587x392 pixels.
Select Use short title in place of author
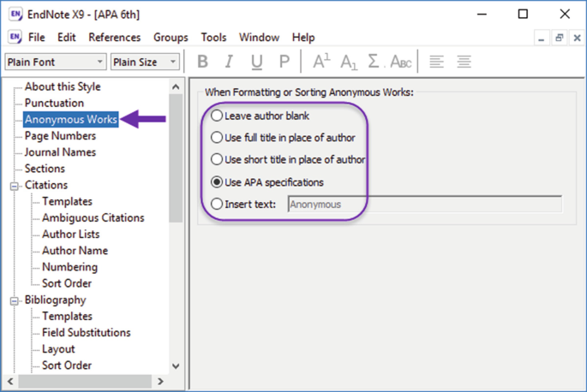(217, 160)
